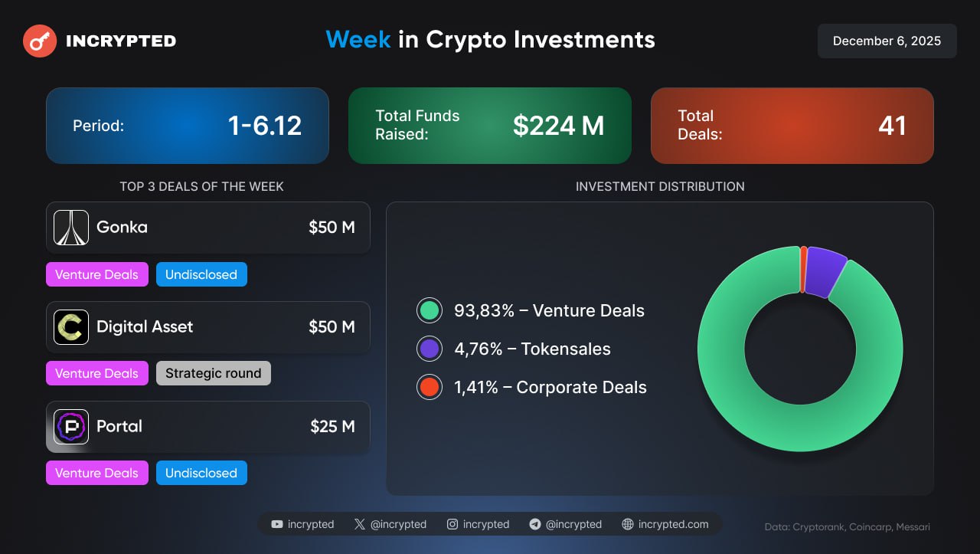Select the December 6, 2025 date badge
The height and width of the screenshot is (554, 980).
point(887,41)
